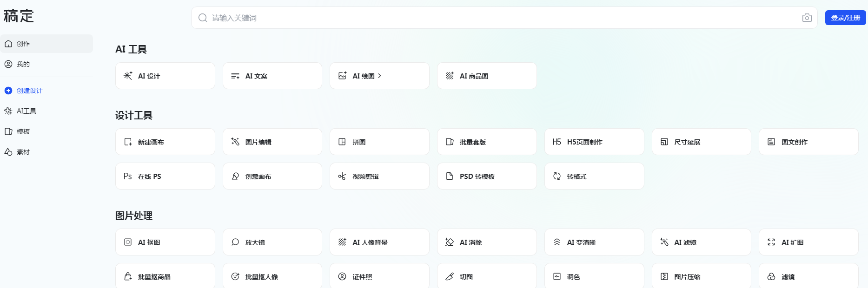Open the AI 抠图 tool

tap(165, 242)
